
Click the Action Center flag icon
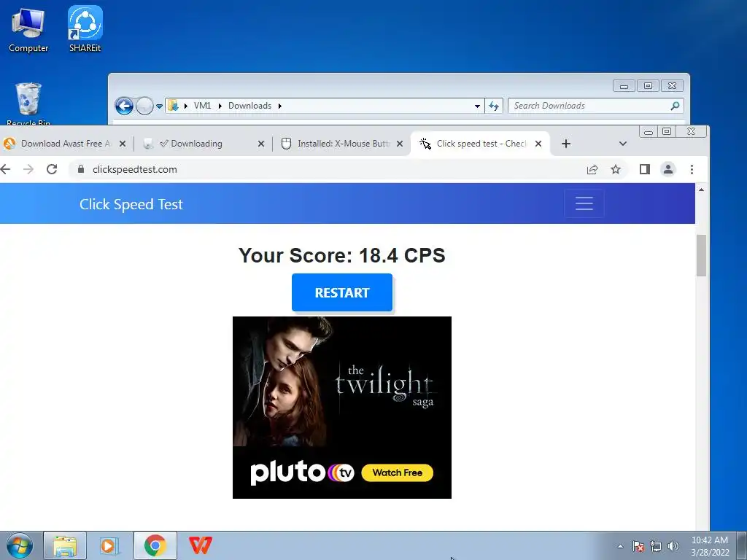(x=638, y=546)
